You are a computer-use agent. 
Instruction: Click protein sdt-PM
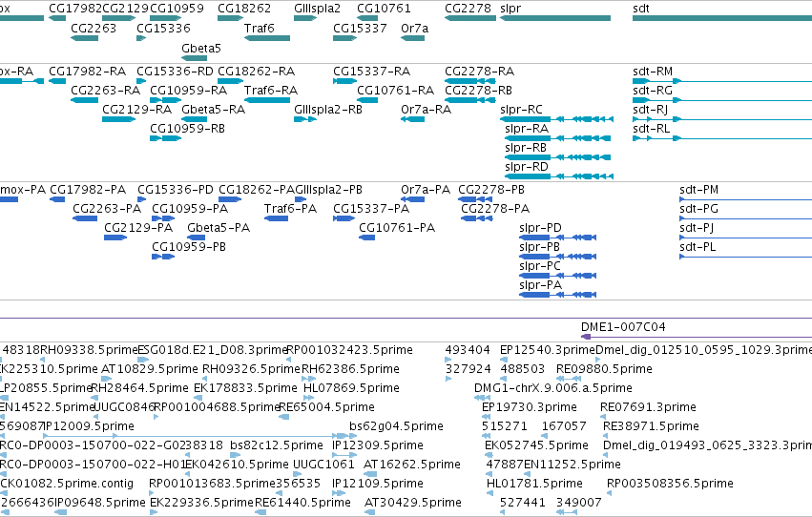(x=698, y=190)
